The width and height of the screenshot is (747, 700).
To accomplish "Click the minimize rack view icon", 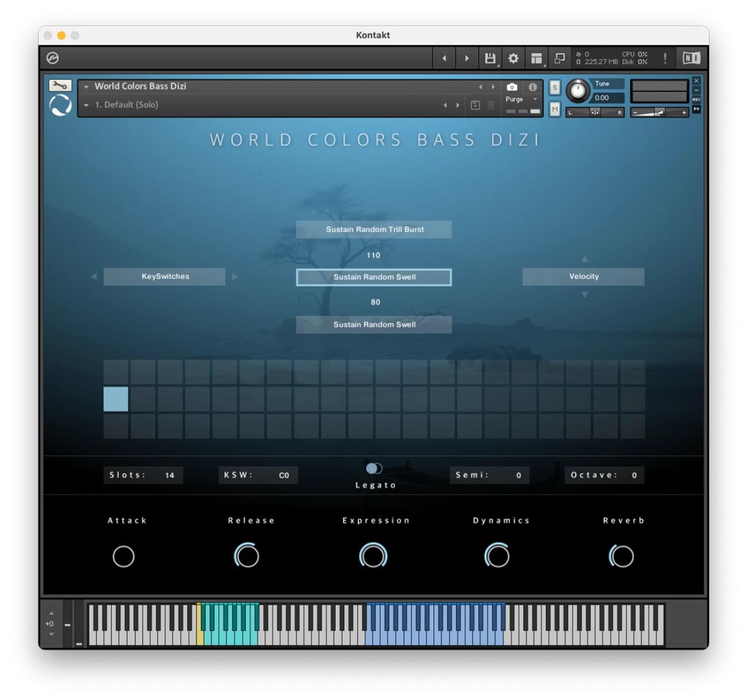I will coord(559,58).
